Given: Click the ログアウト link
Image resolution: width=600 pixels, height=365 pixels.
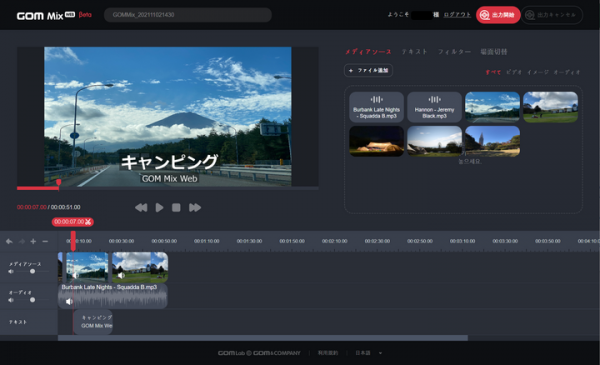Looking at the screenshot, I should [x=457, y=15].
